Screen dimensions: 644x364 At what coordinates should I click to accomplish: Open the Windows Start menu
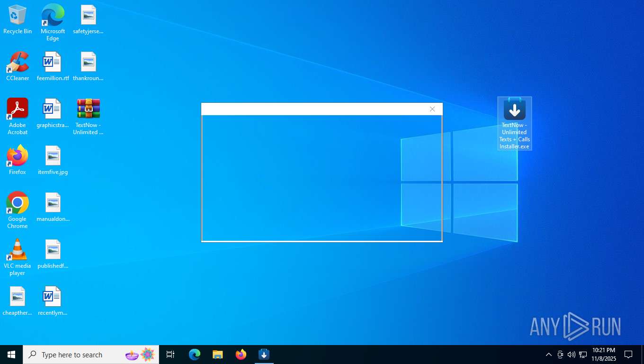[x=11, y=355]
